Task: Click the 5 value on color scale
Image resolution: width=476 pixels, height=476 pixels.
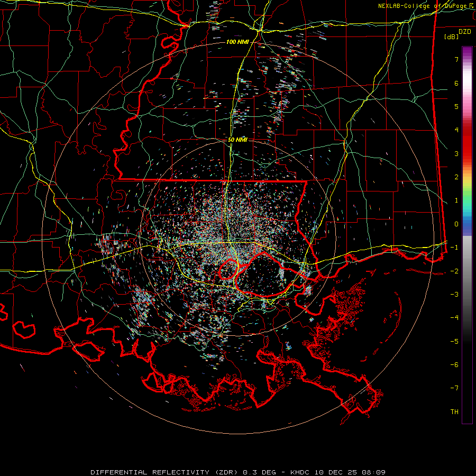Action: point(456,106)
